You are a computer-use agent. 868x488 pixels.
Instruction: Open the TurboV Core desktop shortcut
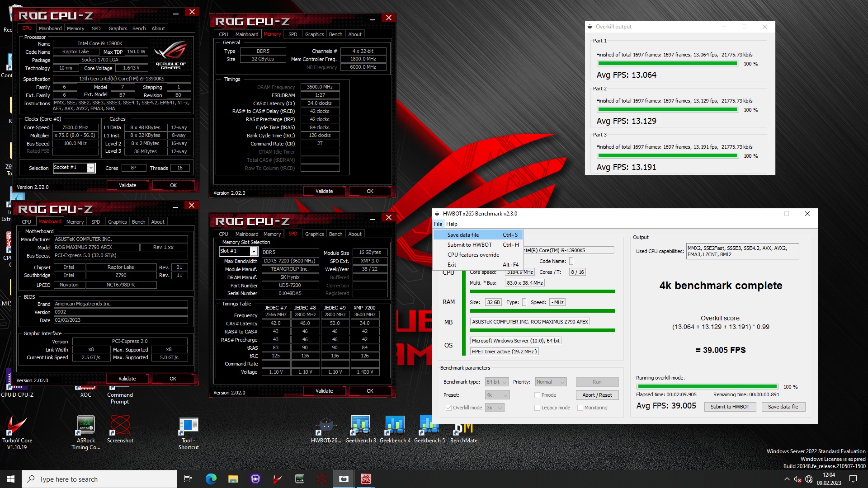[x=17, y=432]
